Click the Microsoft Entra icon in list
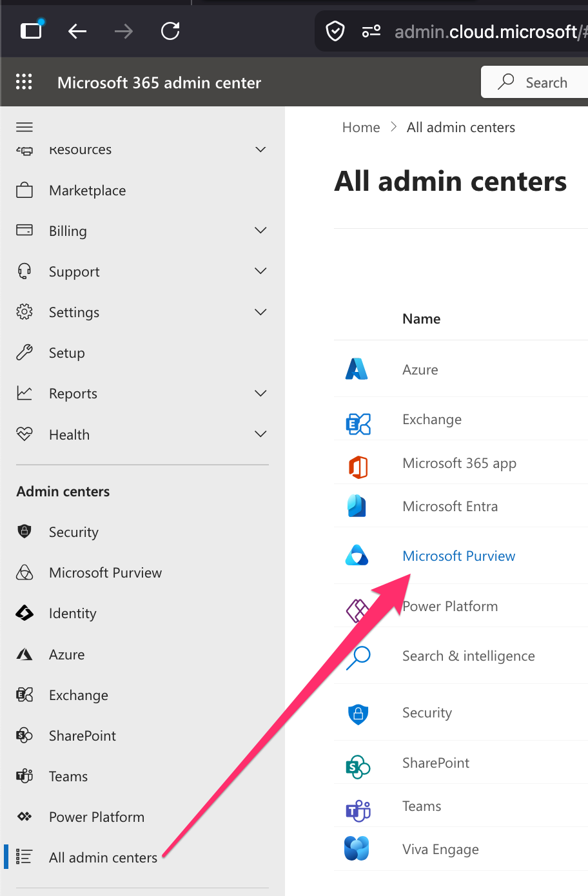Image resolution: width=588 pixels, height=896 pixels. (357, 506)
